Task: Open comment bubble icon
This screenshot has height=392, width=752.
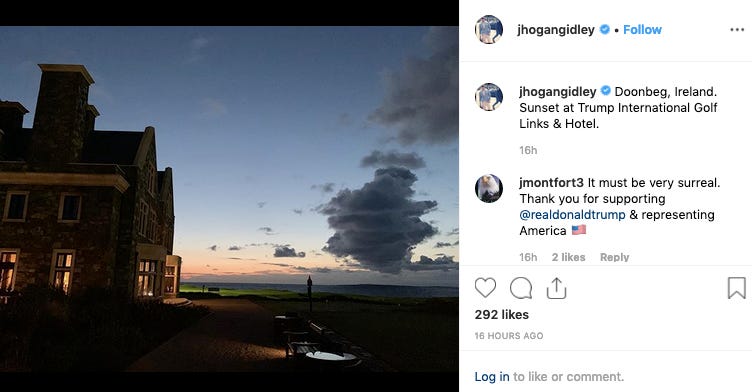Action: (x=521, y=288)
